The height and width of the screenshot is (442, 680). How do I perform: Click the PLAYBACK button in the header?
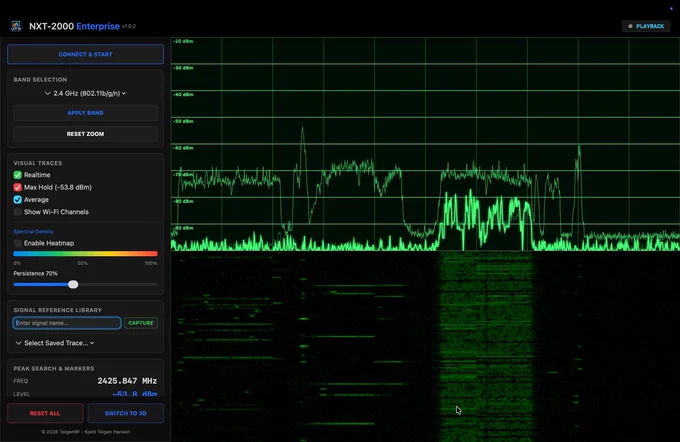[646, 26]
